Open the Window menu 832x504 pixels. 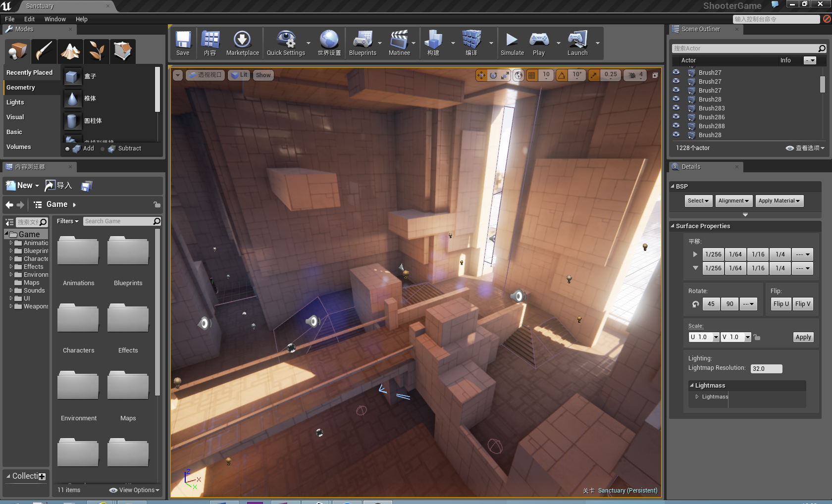55,19
